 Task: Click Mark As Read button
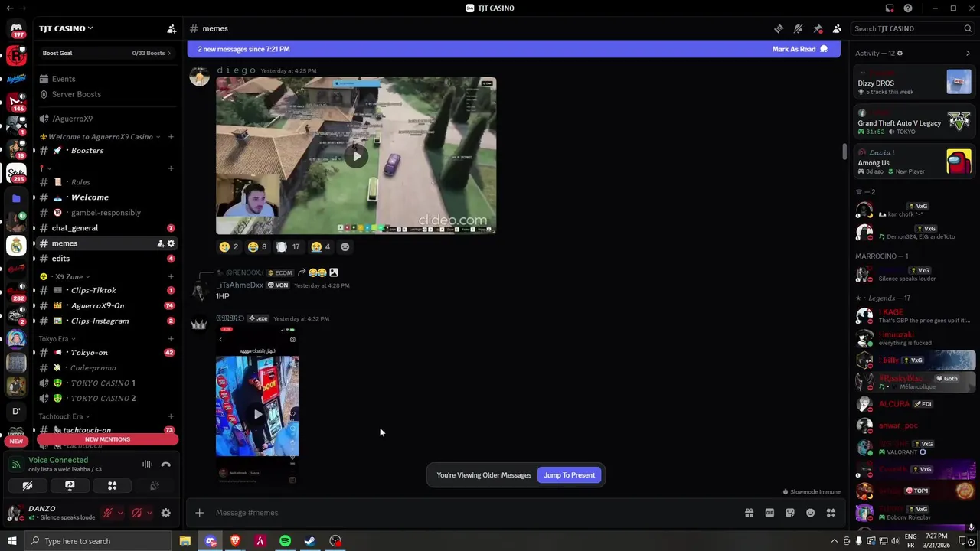(800, 49)
